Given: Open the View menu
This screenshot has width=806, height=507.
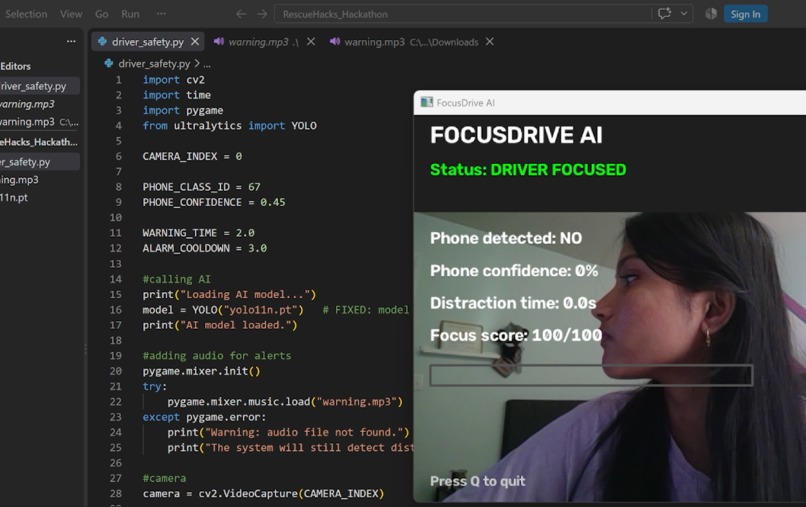Looking at the screenshot, I should [71, 14].
